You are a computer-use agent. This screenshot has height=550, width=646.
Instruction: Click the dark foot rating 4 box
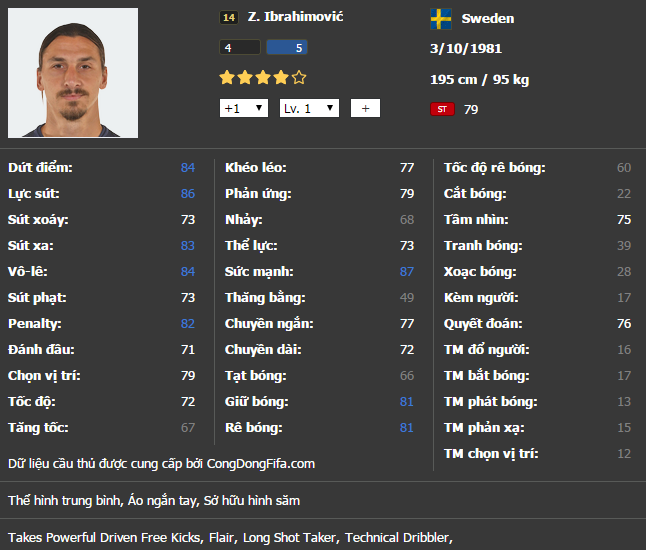pos(240,47)
